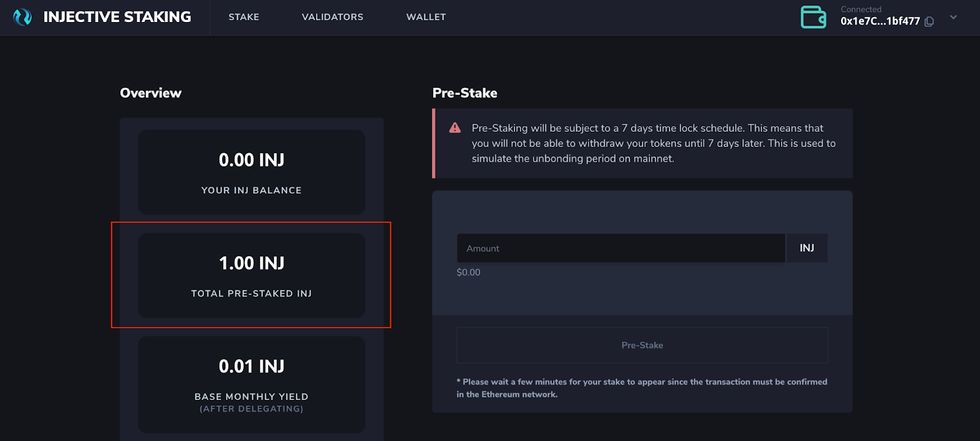
Task: Click the Injective flame logo icon
Action: (22, 17)
